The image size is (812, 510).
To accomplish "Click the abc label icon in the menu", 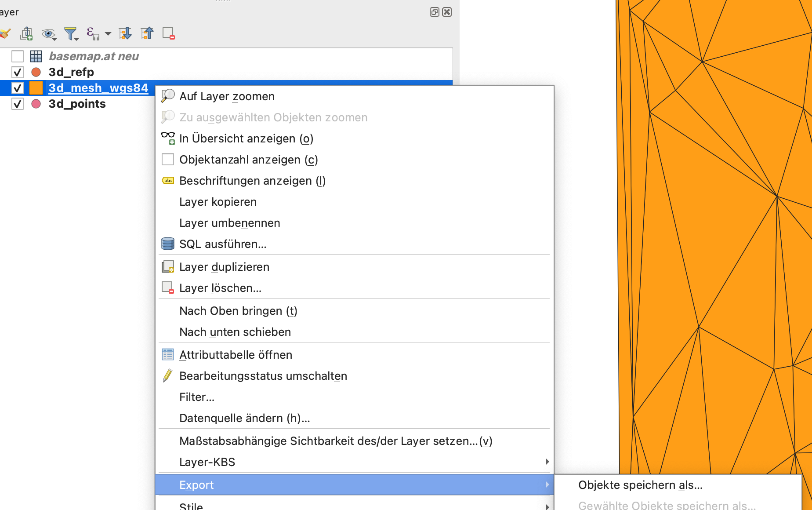I will click(x=168, y=180).
